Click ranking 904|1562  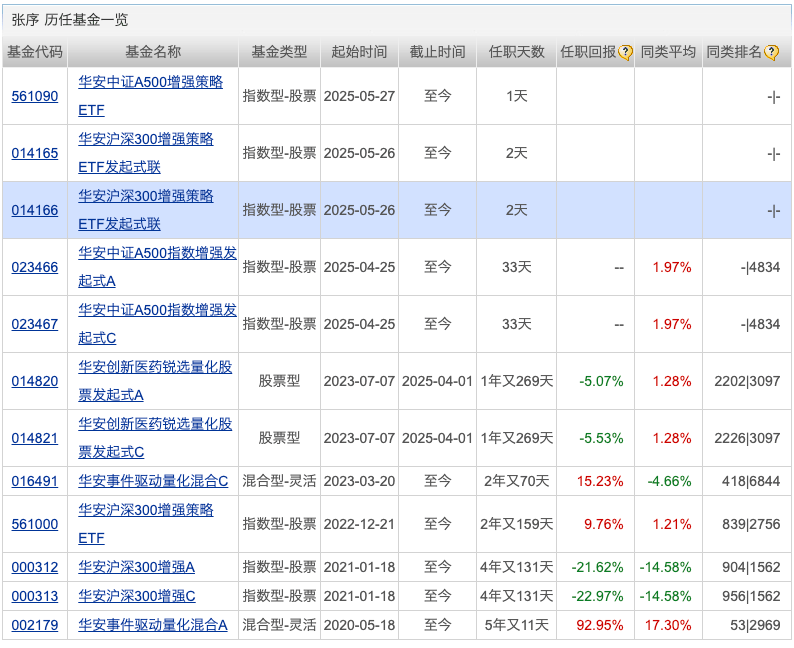pos(751,568)
